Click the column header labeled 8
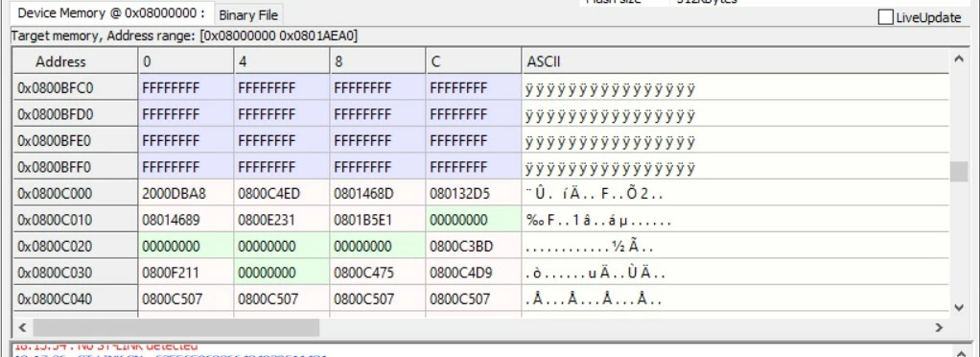 point(378,61)
